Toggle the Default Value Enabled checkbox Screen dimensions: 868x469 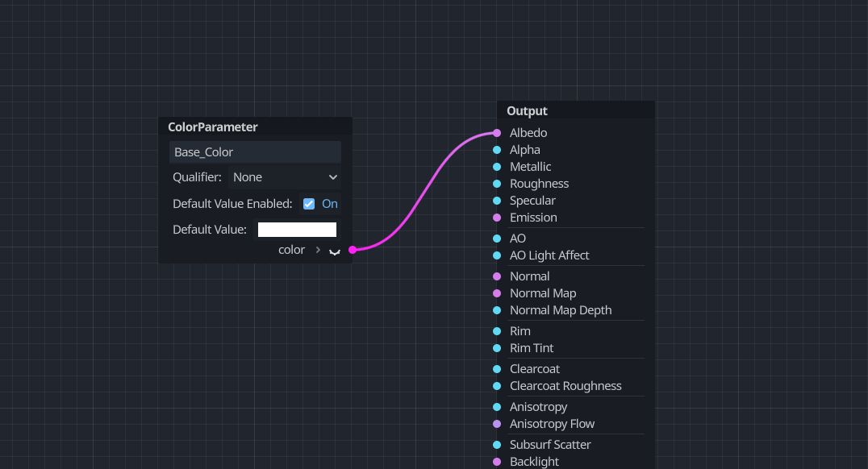pos(309,204)
